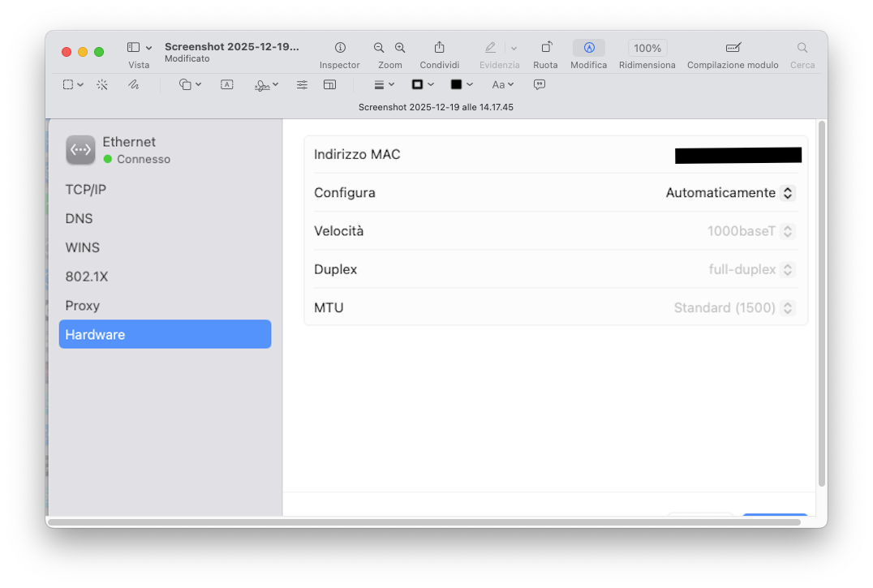
Task: Zoom out with the minus magnifier
Action: click(379, 48)
